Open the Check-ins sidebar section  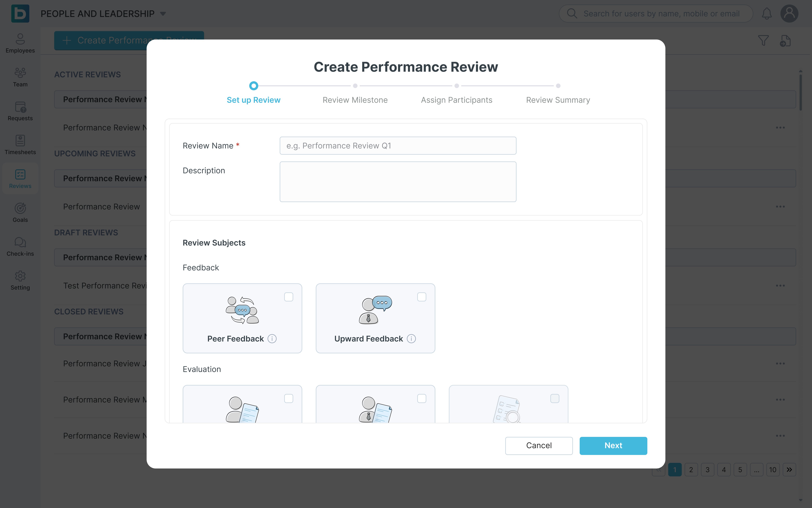(x=20, y=247)
